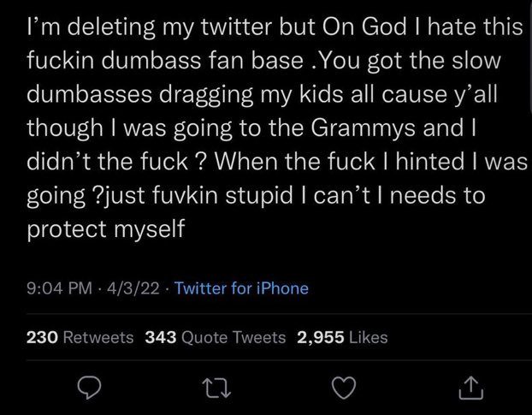Click the "230" retweet count number
This screenshot has width=532, height=415.
[x=41, y=337]
